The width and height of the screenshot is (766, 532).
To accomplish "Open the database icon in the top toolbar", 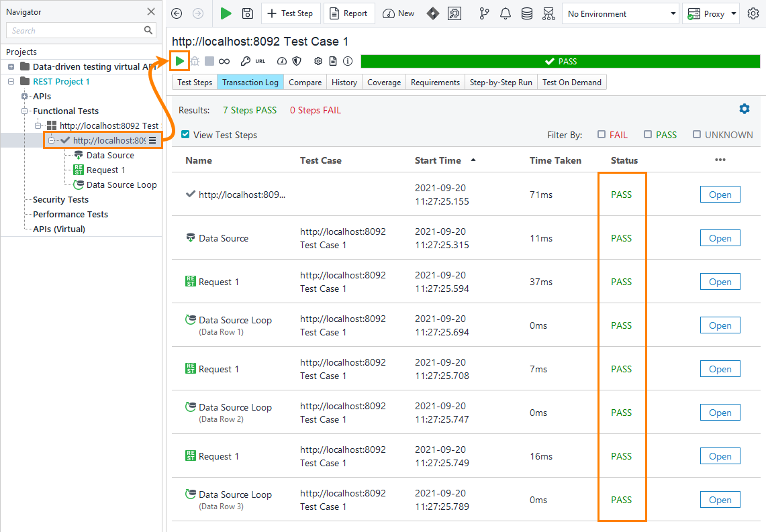I will 527,13.
